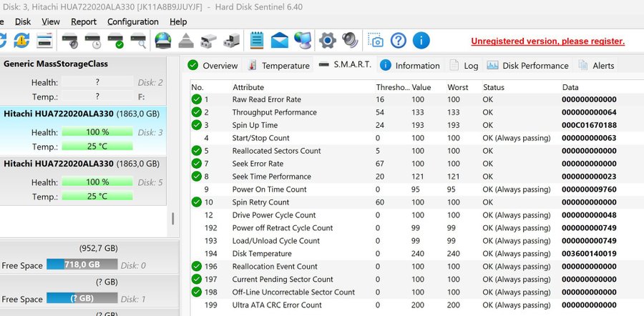
Task: Click the settings gear icon in toolbar
Action: [327, 40]
